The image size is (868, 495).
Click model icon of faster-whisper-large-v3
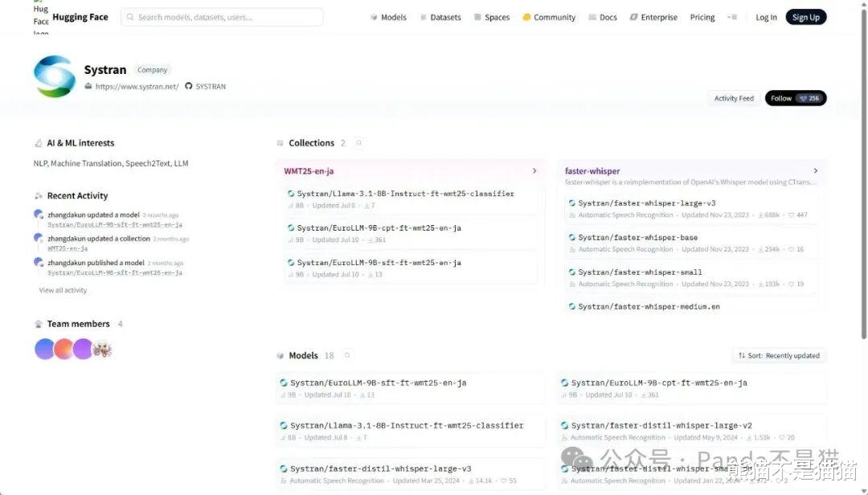click(572, 203)
